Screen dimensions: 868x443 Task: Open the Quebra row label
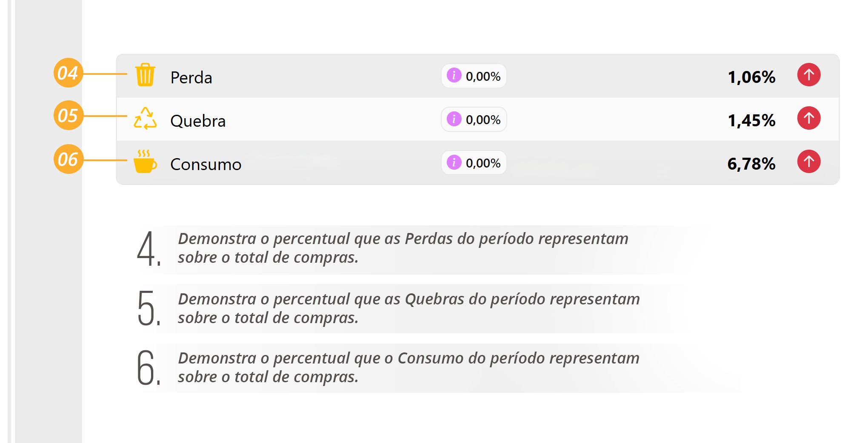(x=198, y=121)
